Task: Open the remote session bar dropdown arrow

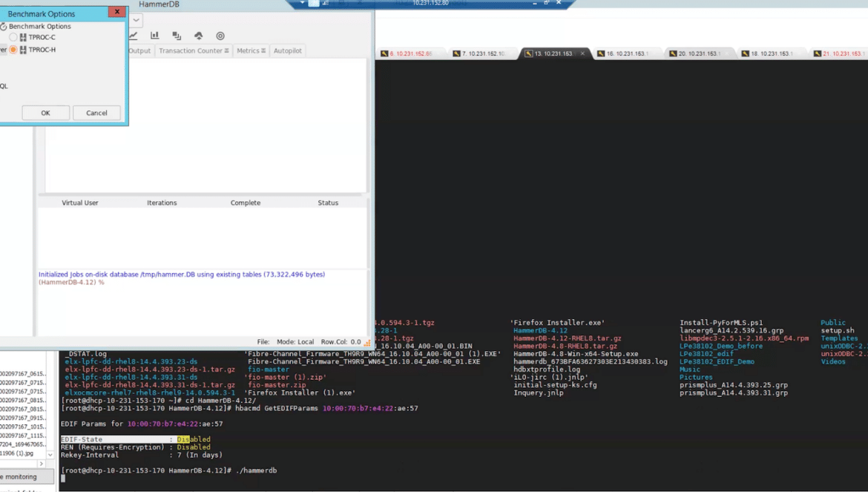Action: pyautogui.click(x=302, y=3)
